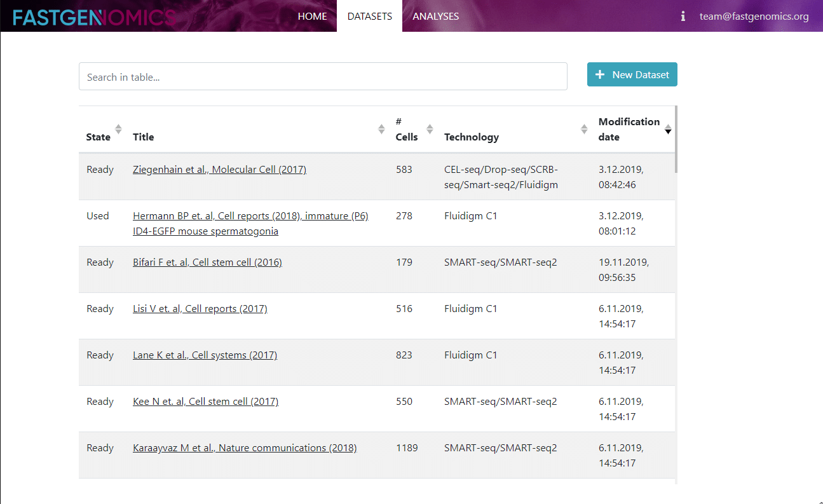
Task: Click the table vertical scrollbar
Action: point(676,140)
